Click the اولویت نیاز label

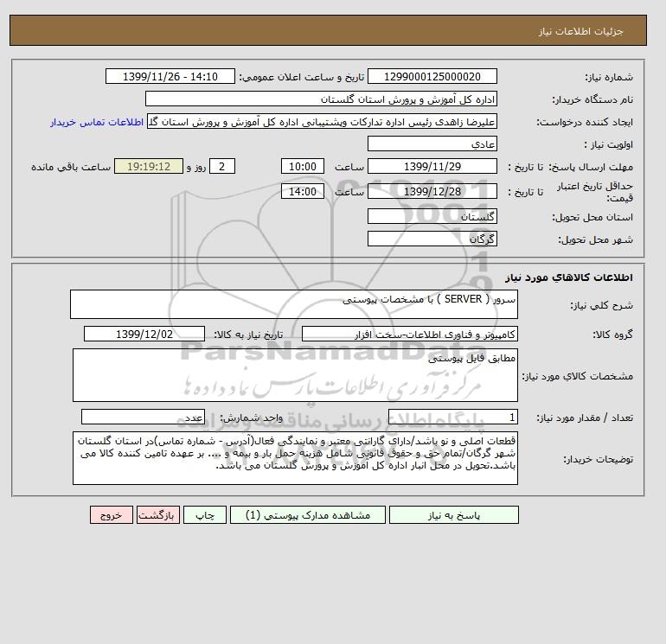coord(609,144)
